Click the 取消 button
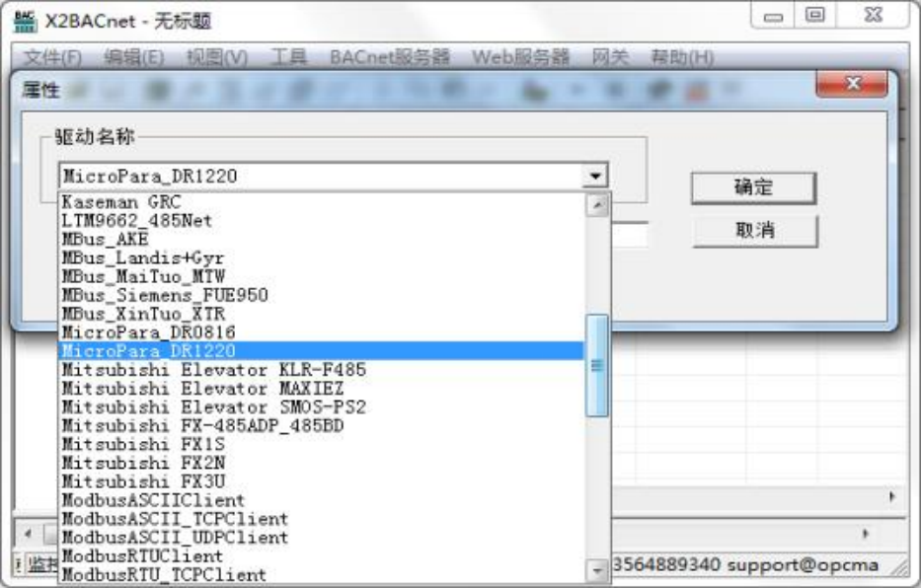Viewport: 921px width, 588px height. [x=755, y=231]
